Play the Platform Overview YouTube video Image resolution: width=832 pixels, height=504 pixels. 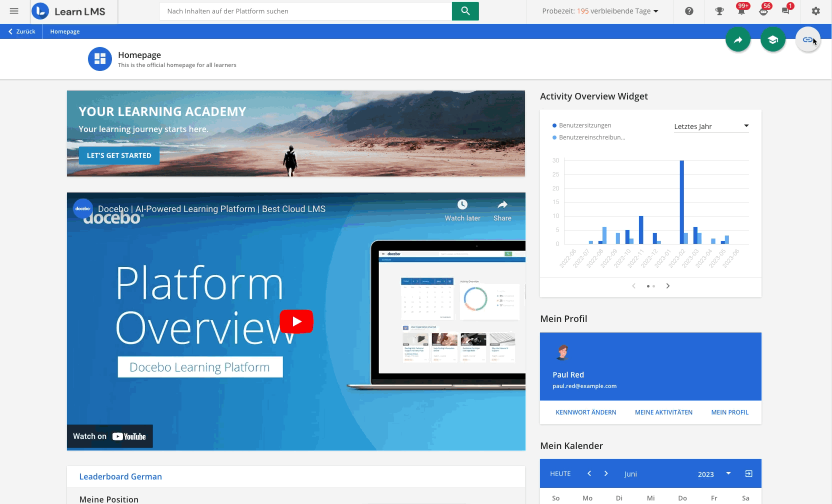point(296,321)
